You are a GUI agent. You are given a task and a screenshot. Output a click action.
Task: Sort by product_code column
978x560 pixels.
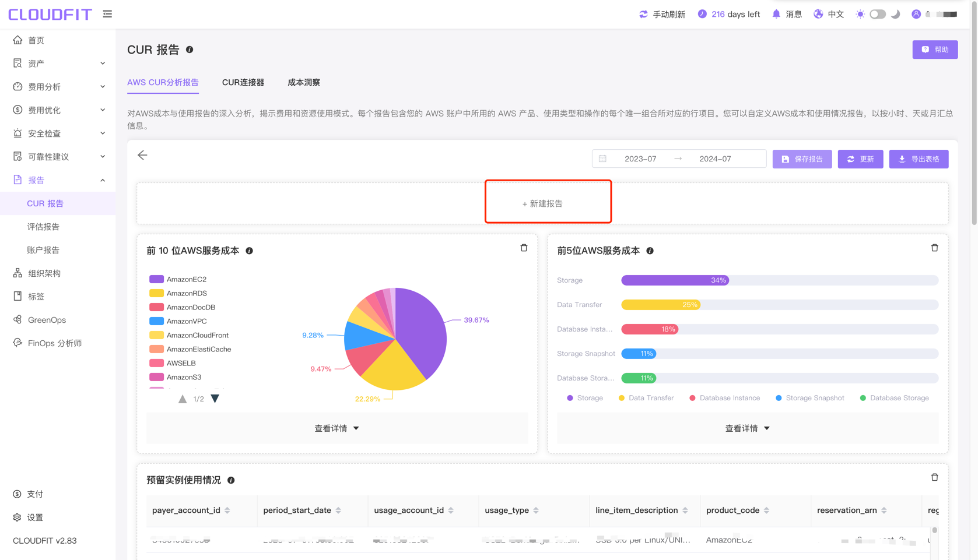pos(766,510)
